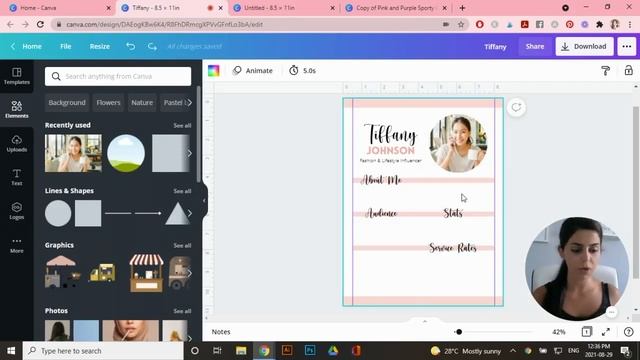Click the Windows taskbar search box
Image resolution: width=640 pixels, height=360 pixels.
coord(103,351)
